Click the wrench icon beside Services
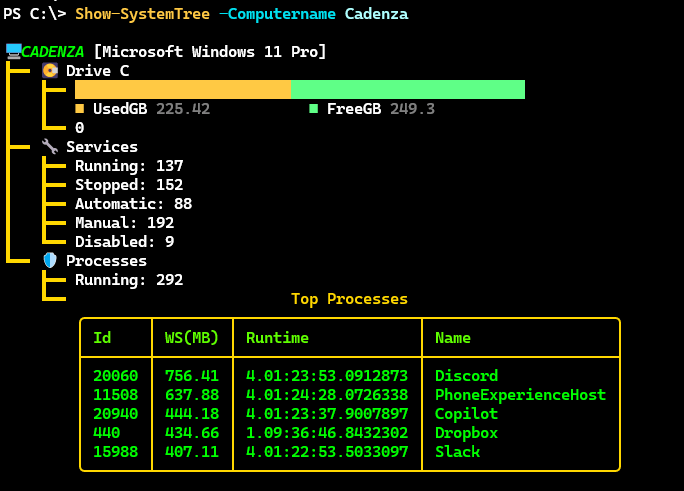 50,147
